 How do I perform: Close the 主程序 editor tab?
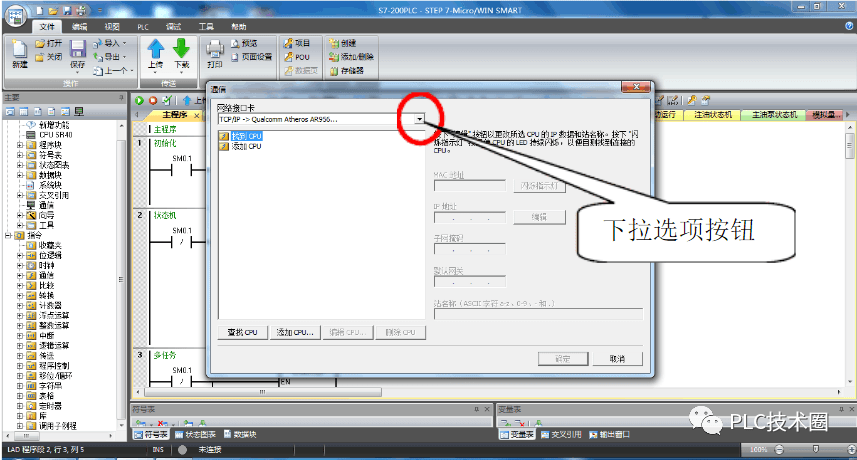(x=197, y=115)
